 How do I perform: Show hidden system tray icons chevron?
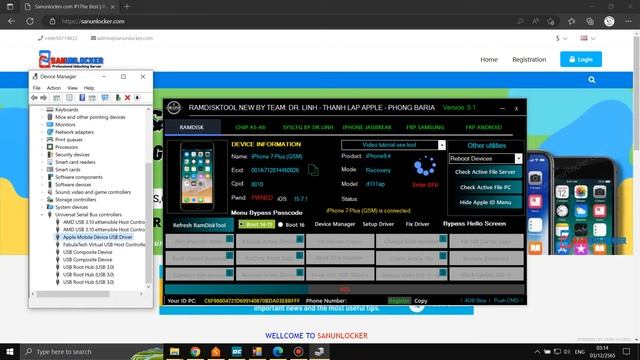[x=537, y=351]
